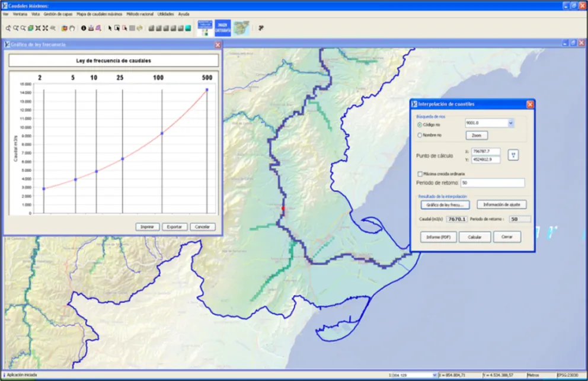
Task: Open the map scale dropdown in status bar
Action: pyautogui.click(x=434, y=375)
